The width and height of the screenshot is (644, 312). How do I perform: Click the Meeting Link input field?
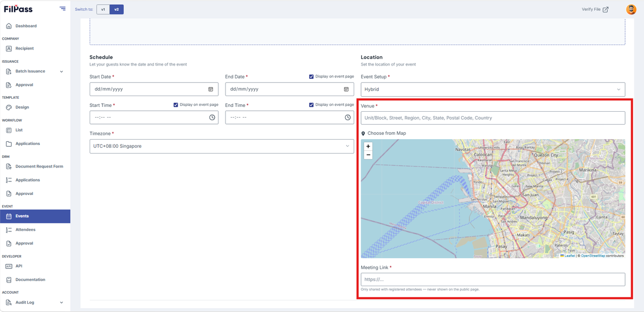(493, 279)
